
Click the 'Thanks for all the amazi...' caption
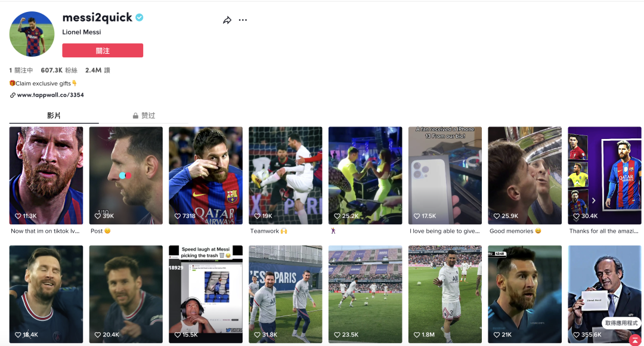603,231
